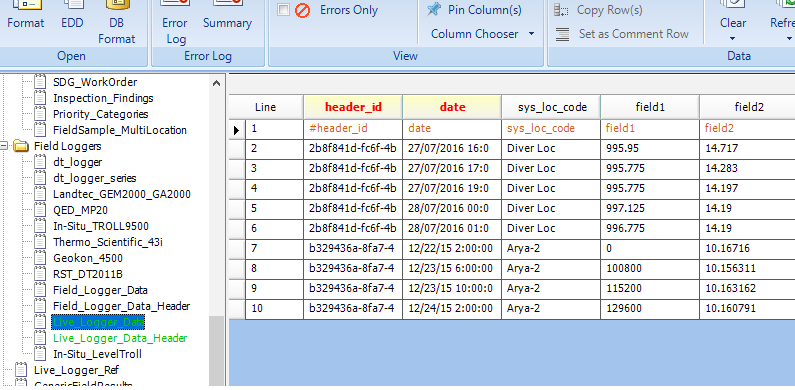Click the Geokon_4500 document icon
This screenshot has height=390, width=795.
point(41,258)
